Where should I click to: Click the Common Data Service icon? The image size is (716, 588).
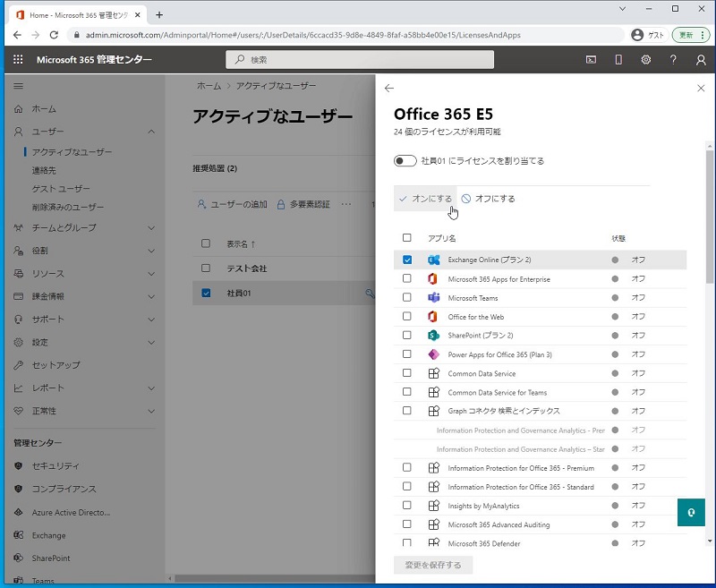(x=434, y=373)
